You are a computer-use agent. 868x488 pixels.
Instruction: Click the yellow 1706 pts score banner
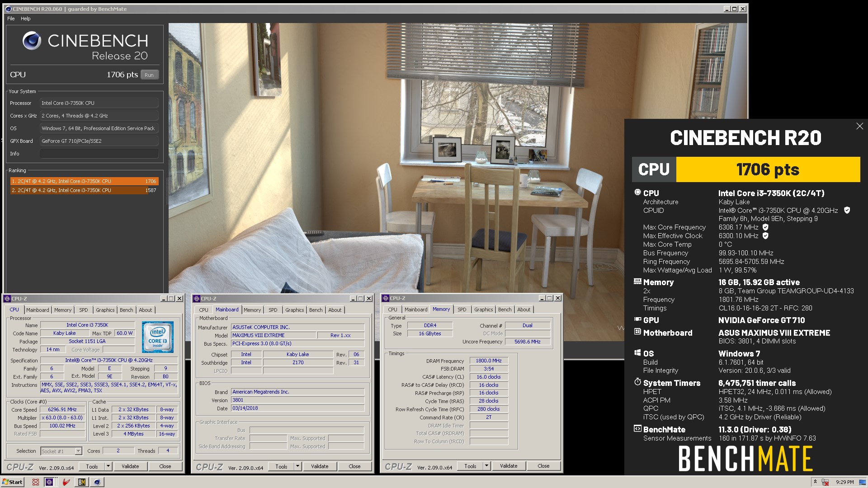point(768,169)
